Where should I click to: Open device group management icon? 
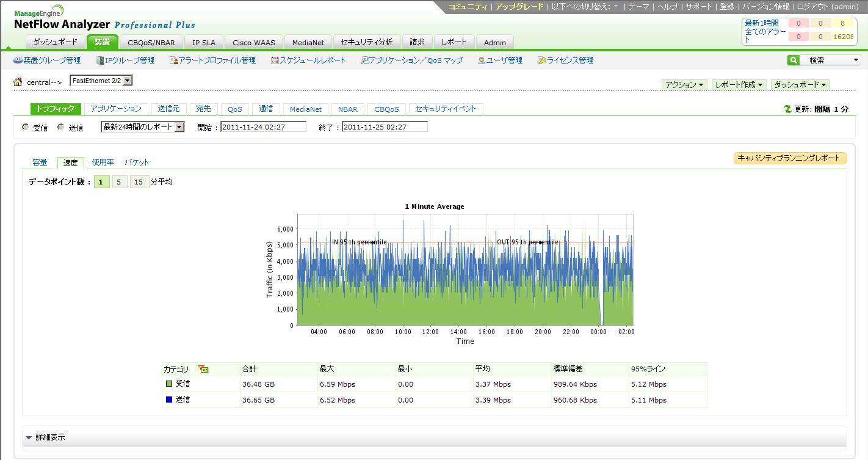click(x=18, y=60)
